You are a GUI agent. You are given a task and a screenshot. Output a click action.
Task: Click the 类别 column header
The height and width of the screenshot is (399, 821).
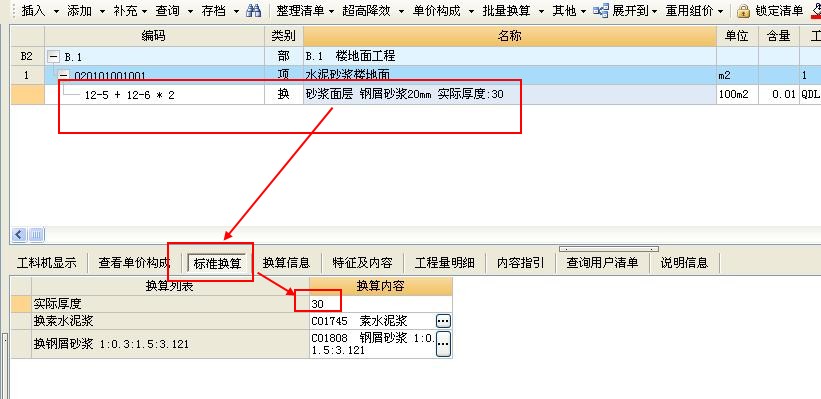[x=283, y=36]
